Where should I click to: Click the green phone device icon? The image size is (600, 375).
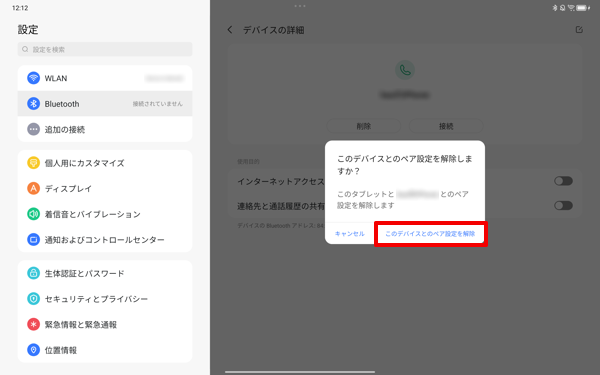[405, 70]
